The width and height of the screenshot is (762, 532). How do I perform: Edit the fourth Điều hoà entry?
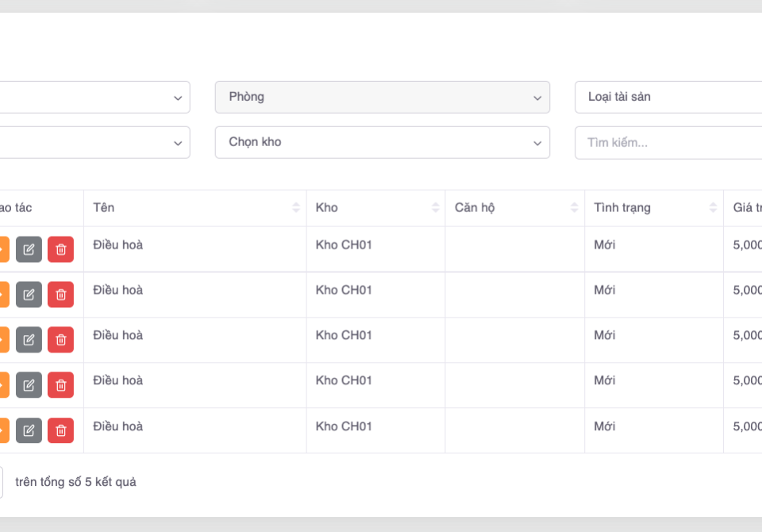click(x=29, y=385)
